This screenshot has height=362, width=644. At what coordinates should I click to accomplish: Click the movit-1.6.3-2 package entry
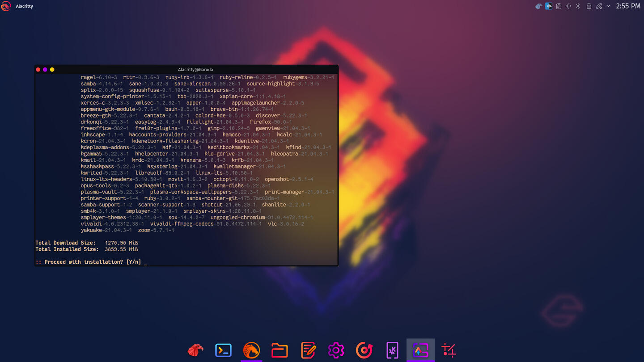pyautogui.click(x=188, y=179)
